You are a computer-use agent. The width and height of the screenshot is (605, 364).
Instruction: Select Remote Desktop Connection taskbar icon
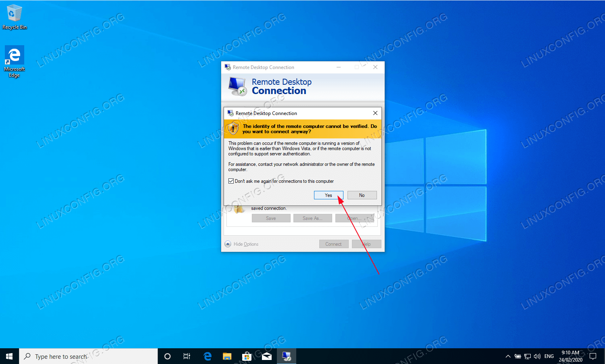[287, 356]
